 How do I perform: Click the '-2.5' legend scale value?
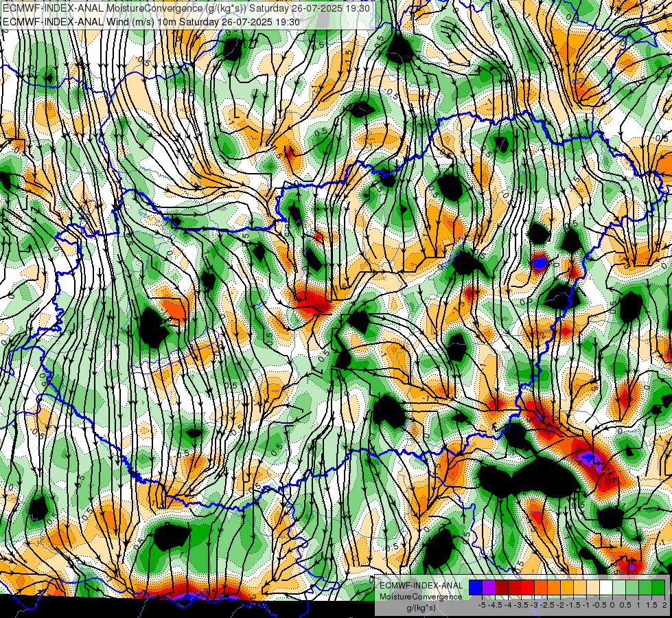pos(548,605)
